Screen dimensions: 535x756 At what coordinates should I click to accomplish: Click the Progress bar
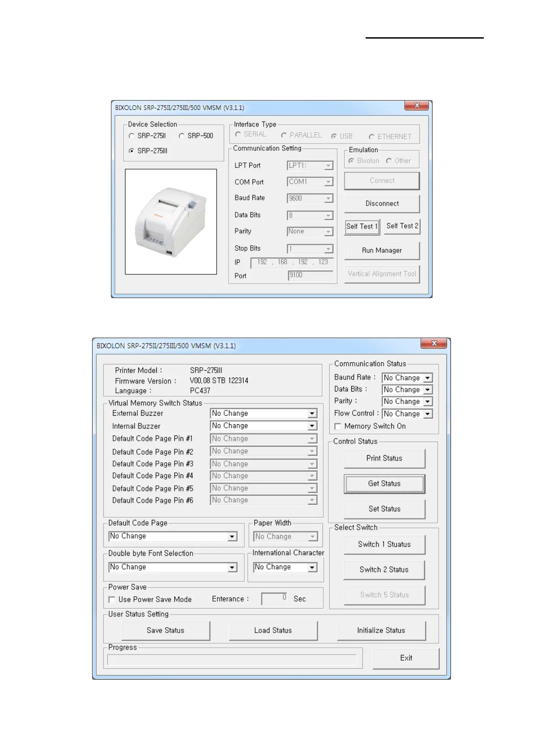pyautogui.click(x=232, y=659)
